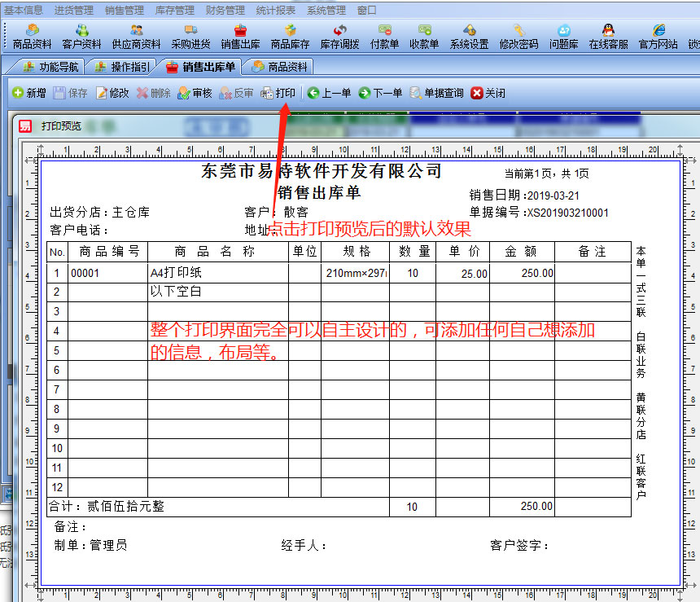Image resolution: width=700 pixels, height=602 pixels.
Task: Click the 销售出库 toolbar icon
Action: pyautogui.click(x=240, y=37)
